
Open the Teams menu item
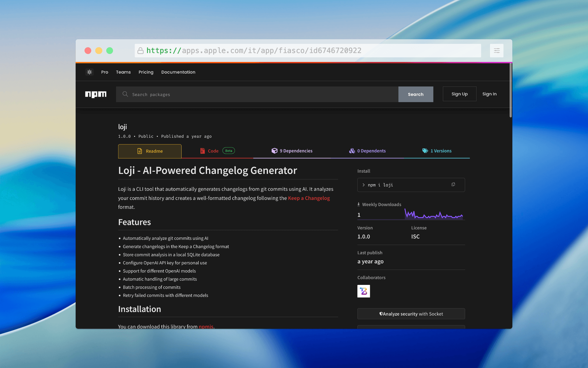tap(123, 72)
